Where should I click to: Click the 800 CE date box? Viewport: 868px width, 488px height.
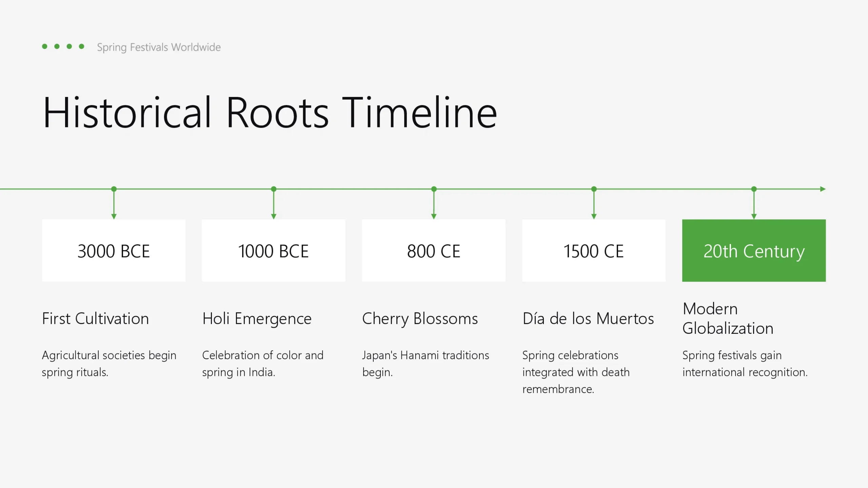pos(434,250)
